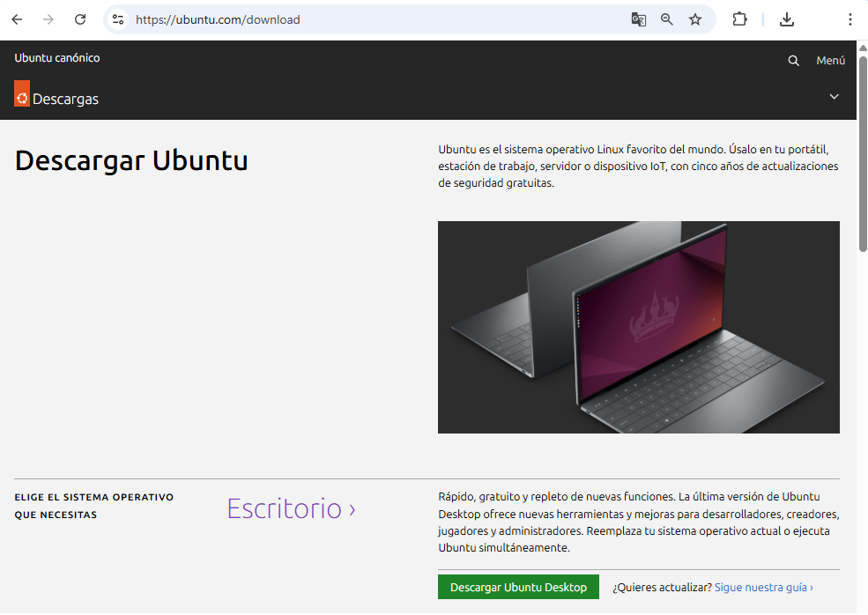
Task: Open the Descargas section title
Action: (65, 100)
